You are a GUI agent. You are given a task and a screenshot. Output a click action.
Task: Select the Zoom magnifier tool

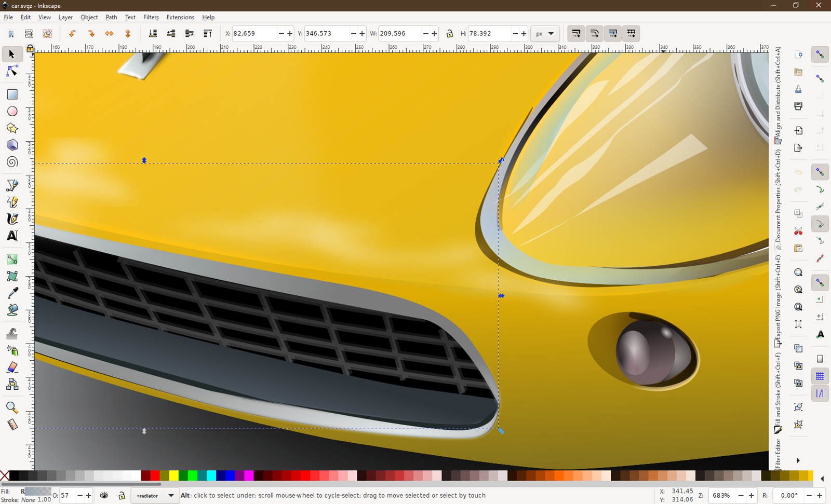(12, 407)
